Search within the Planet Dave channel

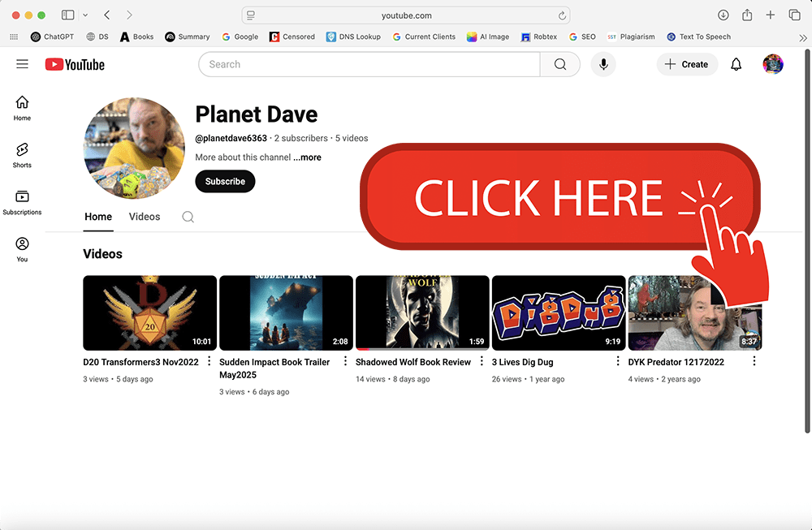click(188, 217)
